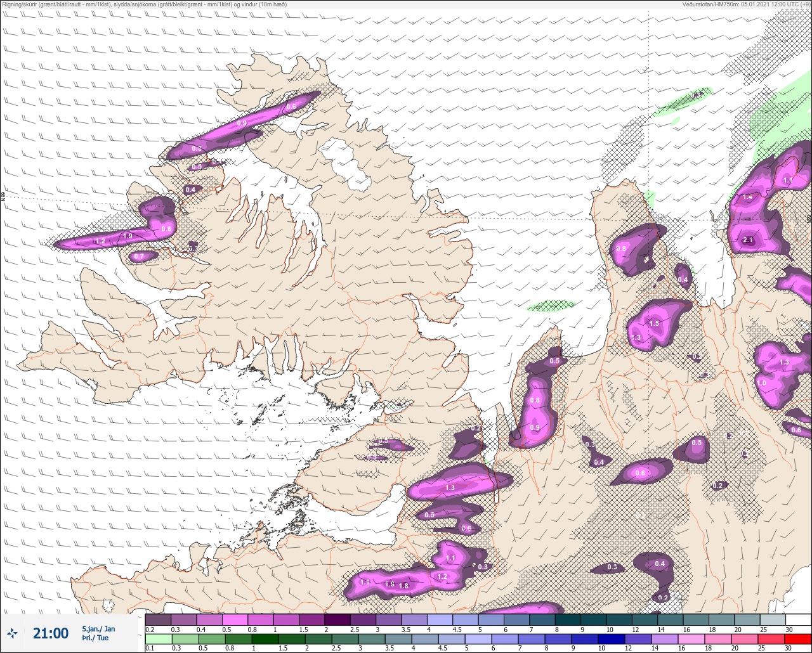Click the 1.8 precipitation value on the map

point(403,586)
